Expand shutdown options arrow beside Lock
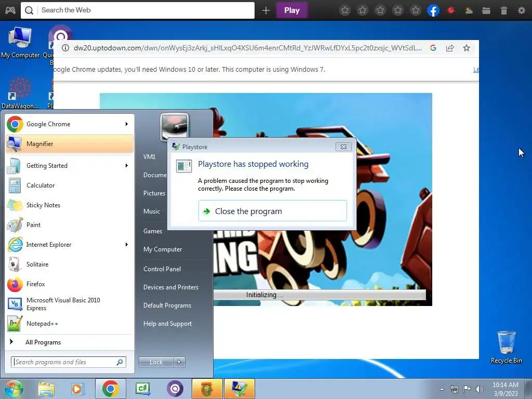Screen dimensions: 532x399 click(x=179, y=362)
